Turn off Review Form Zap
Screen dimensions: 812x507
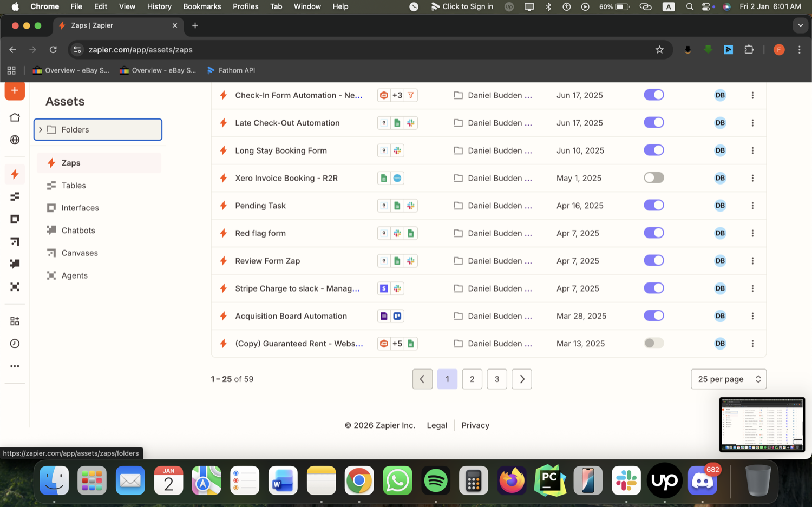(x=654, y=260)
